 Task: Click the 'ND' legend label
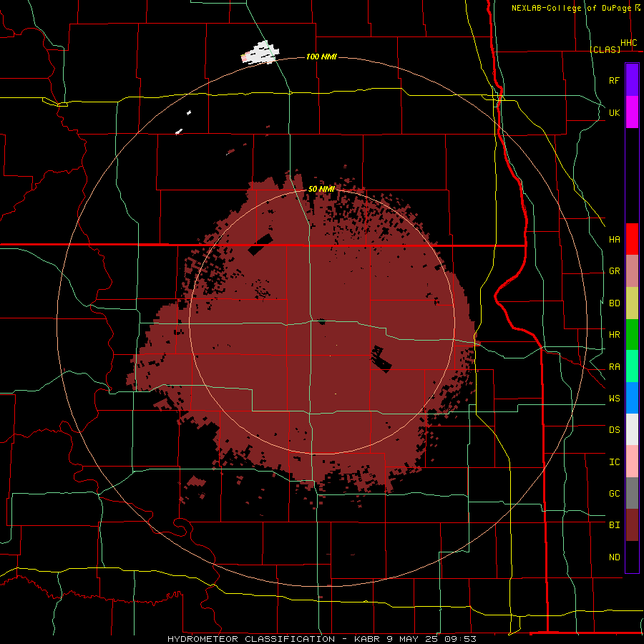[x=614, y=557]
